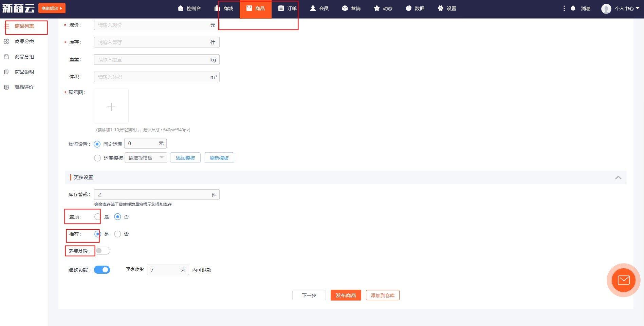Open the 请选择模板 dropdown
Image resolution: width=644 pixels, height=326 pixels.
pos(146,158)
